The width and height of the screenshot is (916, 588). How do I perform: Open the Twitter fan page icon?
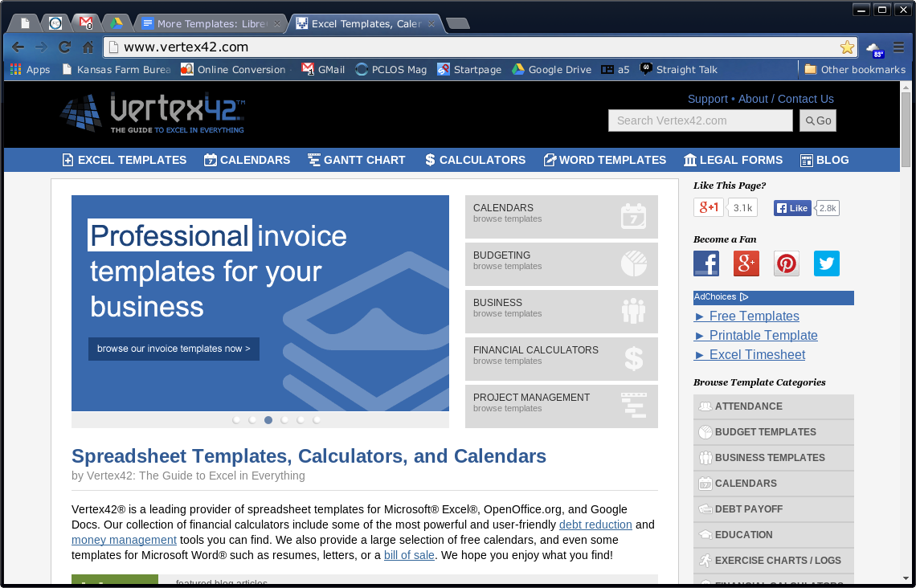(x=827, y=263)
